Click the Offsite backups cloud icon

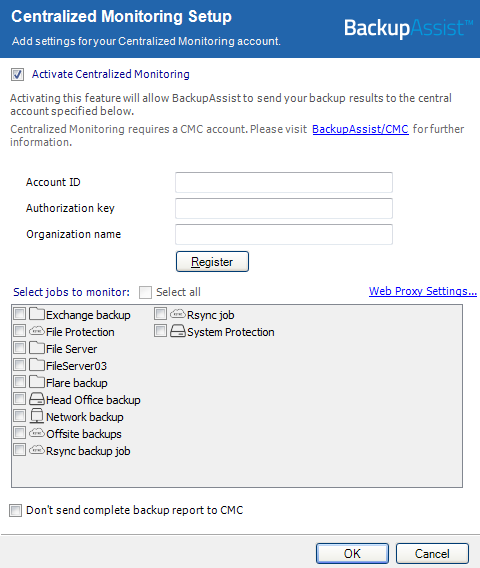coord(37,433)
